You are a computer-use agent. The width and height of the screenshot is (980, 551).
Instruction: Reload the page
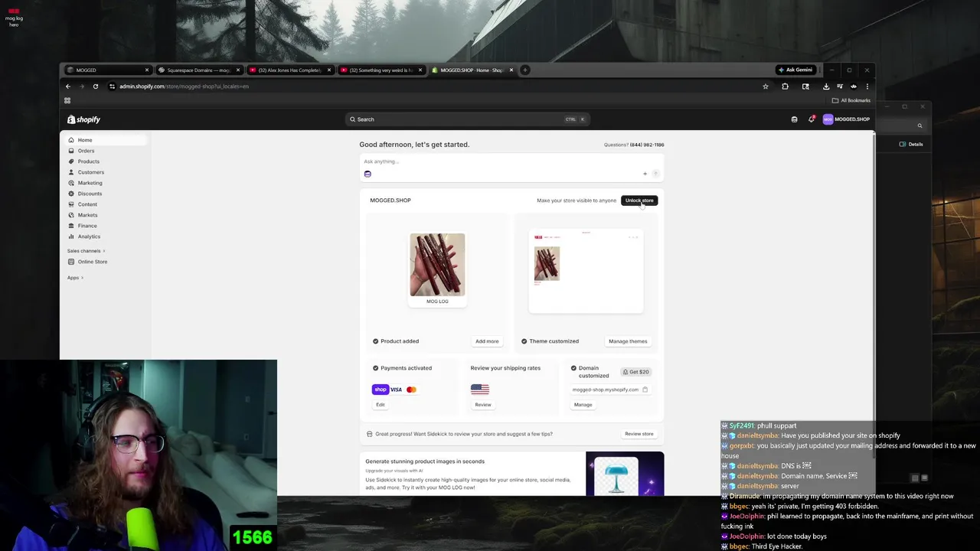coord(96,86)
